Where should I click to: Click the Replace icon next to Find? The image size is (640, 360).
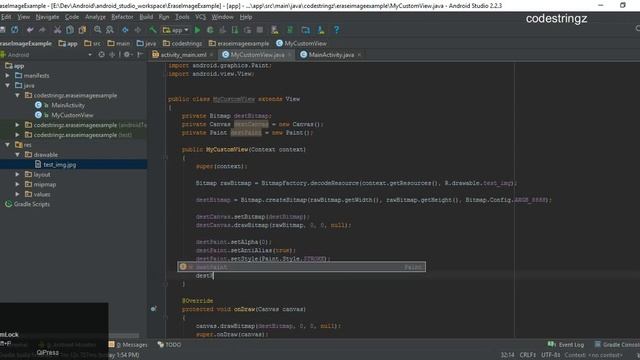click(110, 30)
